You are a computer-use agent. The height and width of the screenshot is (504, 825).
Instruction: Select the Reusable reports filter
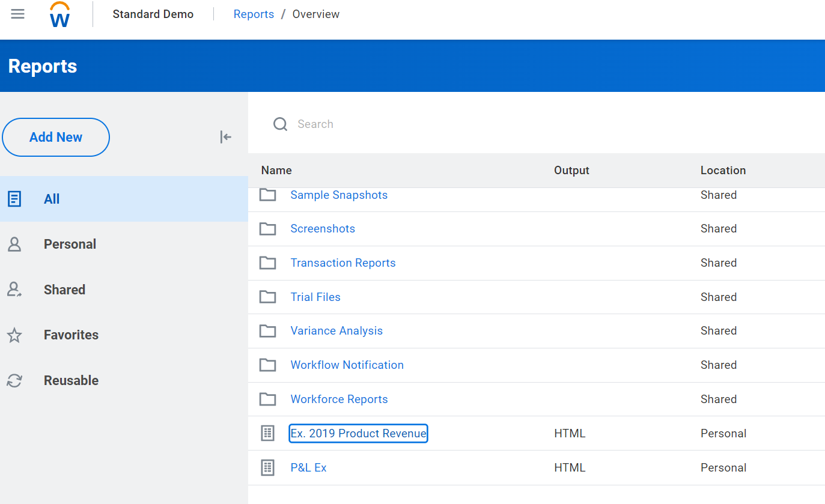point(71,380)
